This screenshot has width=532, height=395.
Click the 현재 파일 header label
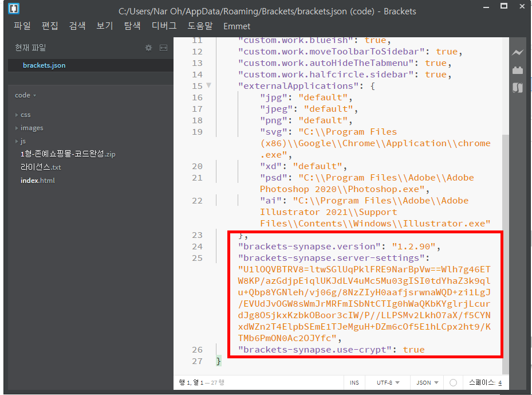coord(30,48)
